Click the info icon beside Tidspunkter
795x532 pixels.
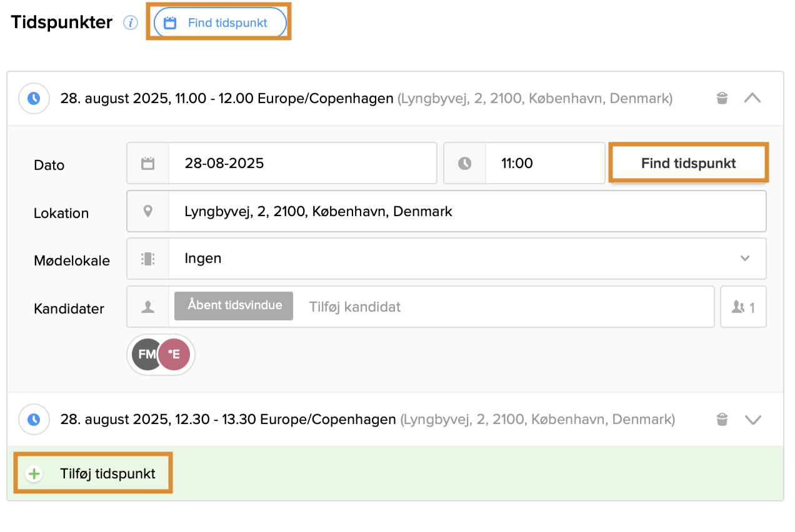[130, 23]
